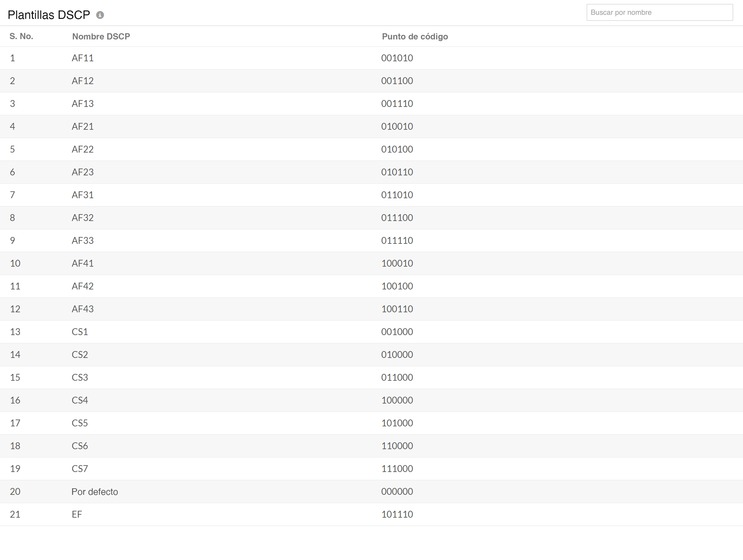Select the AF12 template row

click(x=83, y=81)
